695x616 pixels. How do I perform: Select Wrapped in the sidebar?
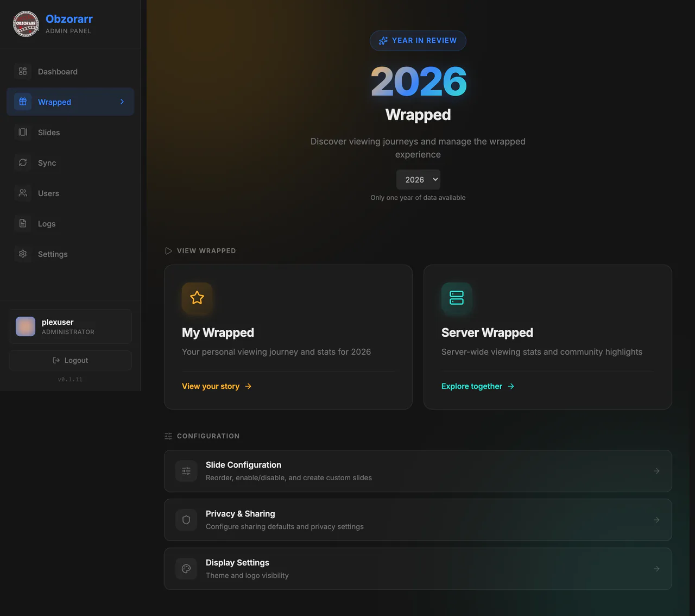pyautogui.click(x=71, y=102)
